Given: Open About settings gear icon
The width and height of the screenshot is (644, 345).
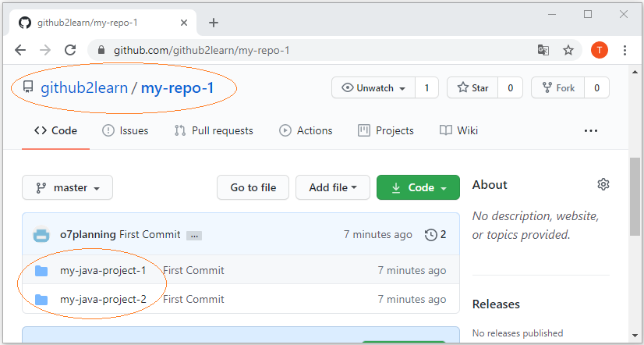Looking at the screenshot, I should coord(603,184).
